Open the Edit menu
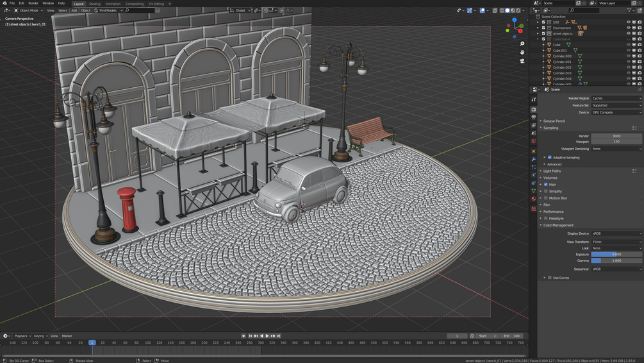Screen dimensions: 644x363 (x=22, y=3)
